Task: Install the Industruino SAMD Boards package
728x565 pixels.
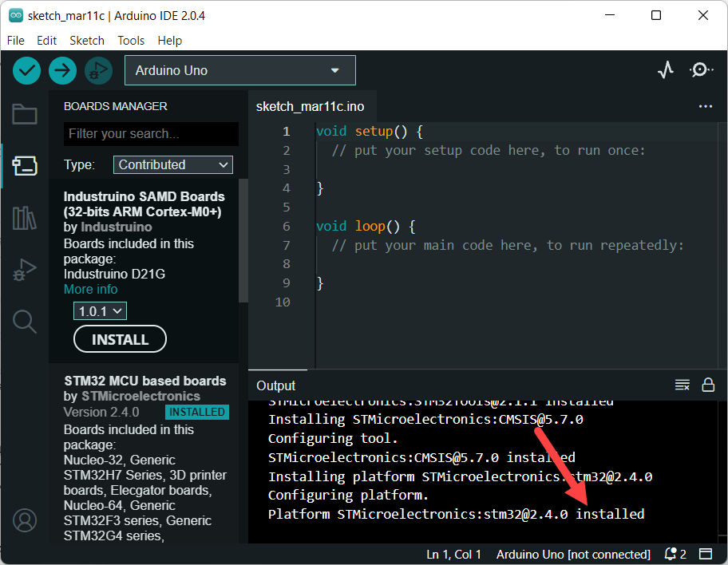Action: [x=120, y=339]
